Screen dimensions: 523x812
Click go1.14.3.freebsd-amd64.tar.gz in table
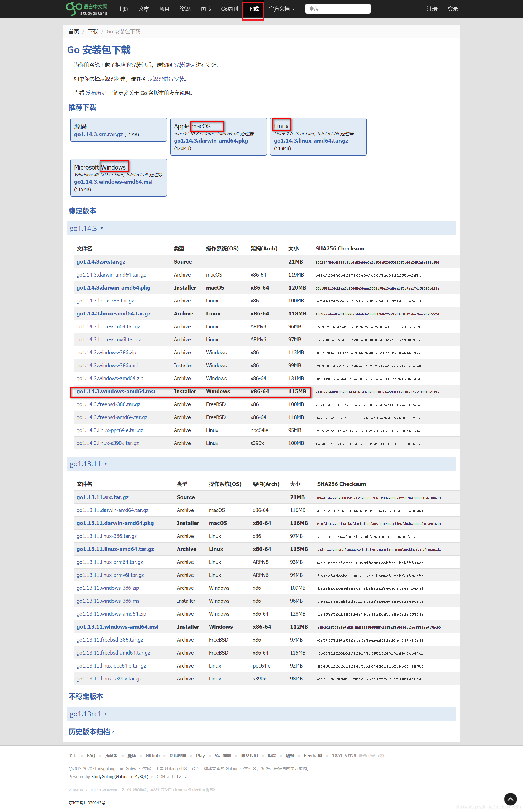click(x=112, y=417)
